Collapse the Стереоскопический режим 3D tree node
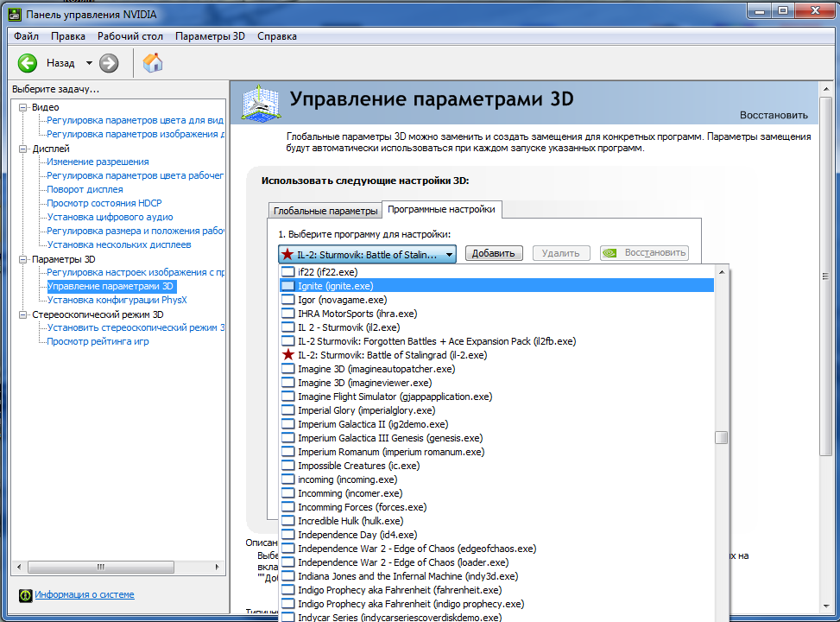The width and height of the screenshot is (840, 622). point(23,314)
